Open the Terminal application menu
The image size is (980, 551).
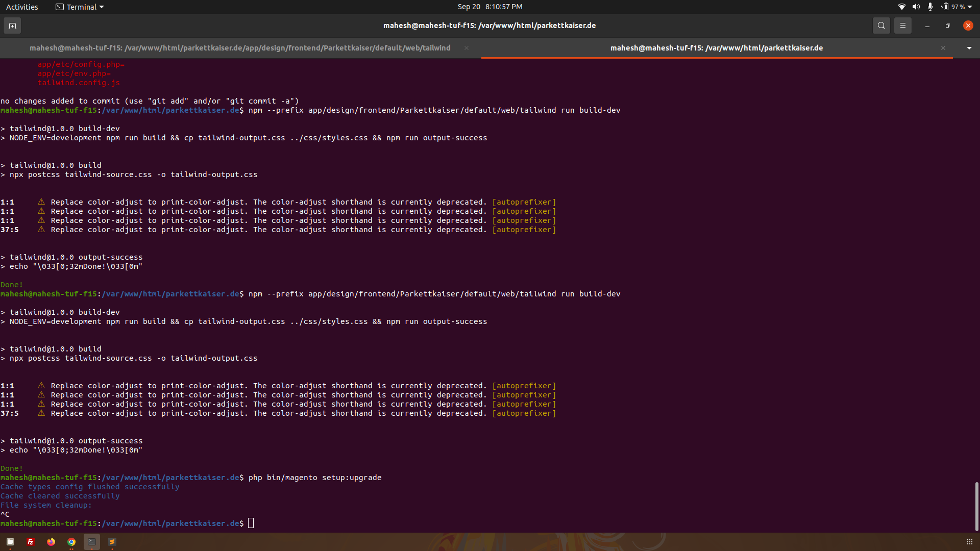coord(80,7)
